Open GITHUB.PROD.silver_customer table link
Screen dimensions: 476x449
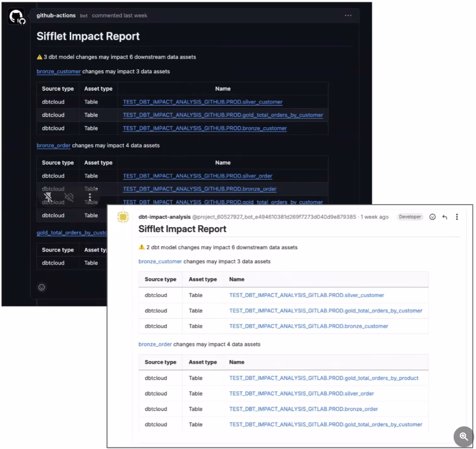click(x=203, y=102)
